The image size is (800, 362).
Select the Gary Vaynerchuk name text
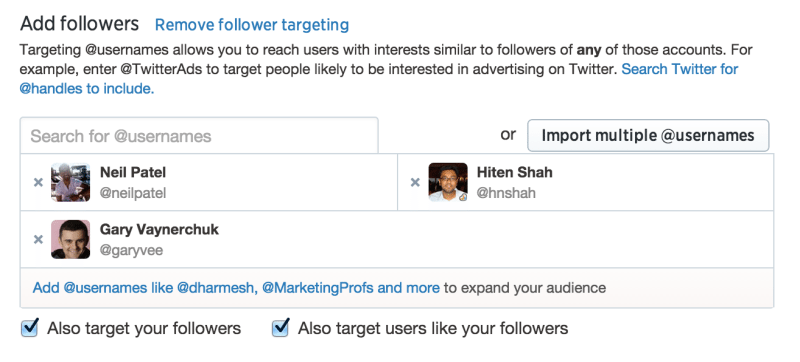click(x=159, y=229)
